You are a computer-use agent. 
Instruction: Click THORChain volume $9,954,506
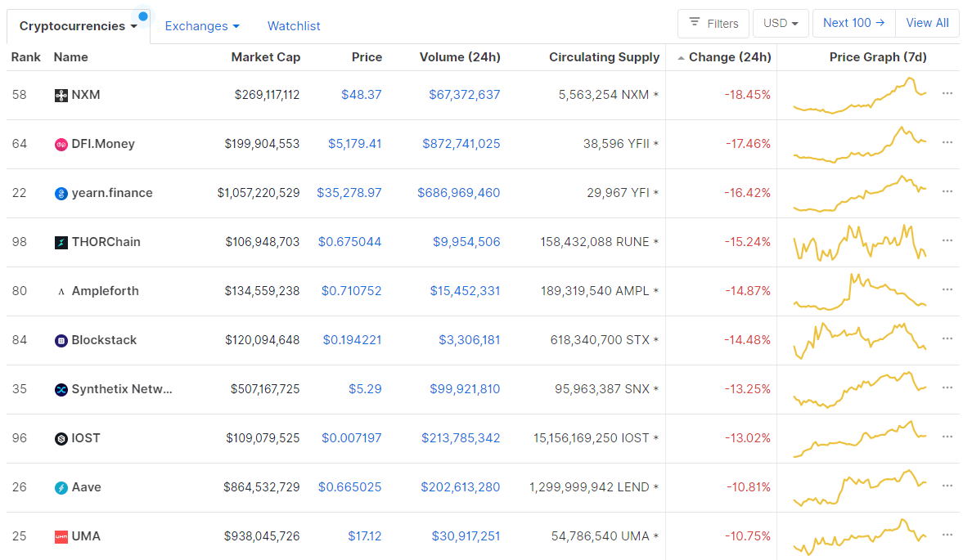pos(466,242)
